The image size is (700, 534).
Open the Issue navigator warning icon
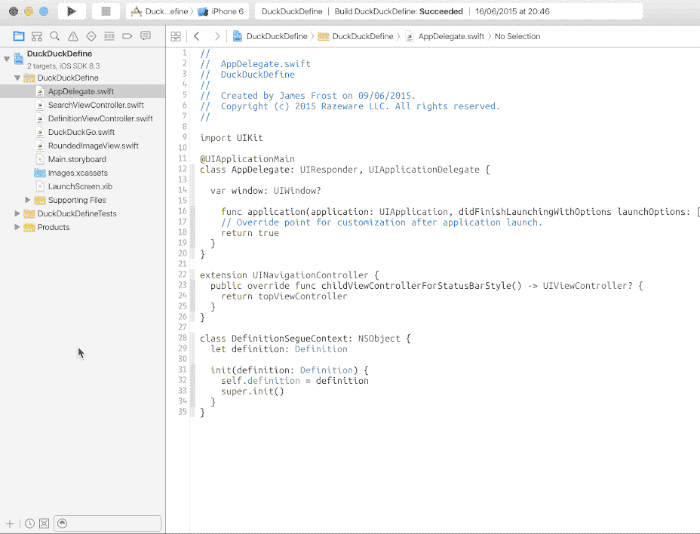tap(73, 36)
